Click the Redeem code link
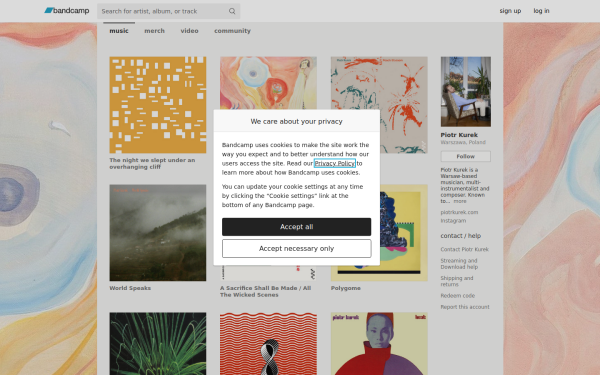 [x=458, y=295]
